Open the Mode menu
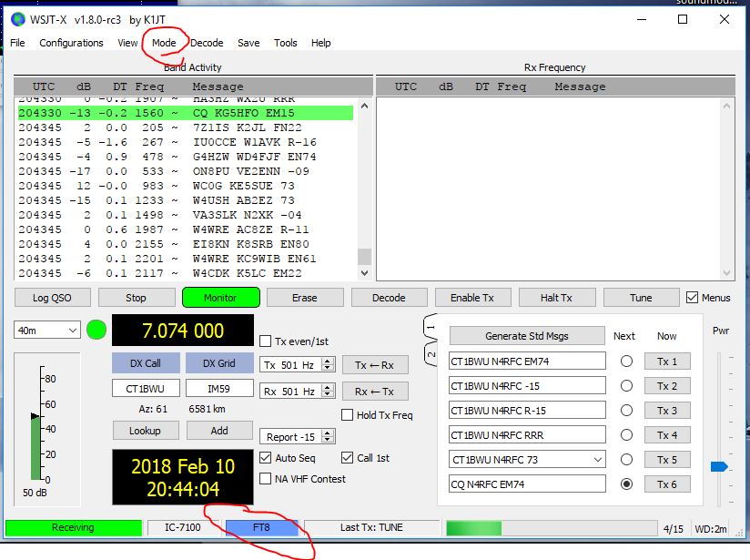750x560 pixels. point(164,43)
